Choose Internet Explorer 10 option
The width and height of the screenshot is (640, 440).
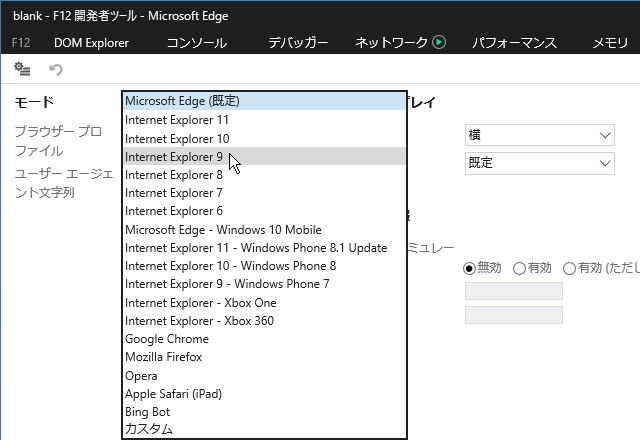tap(264, 139)
